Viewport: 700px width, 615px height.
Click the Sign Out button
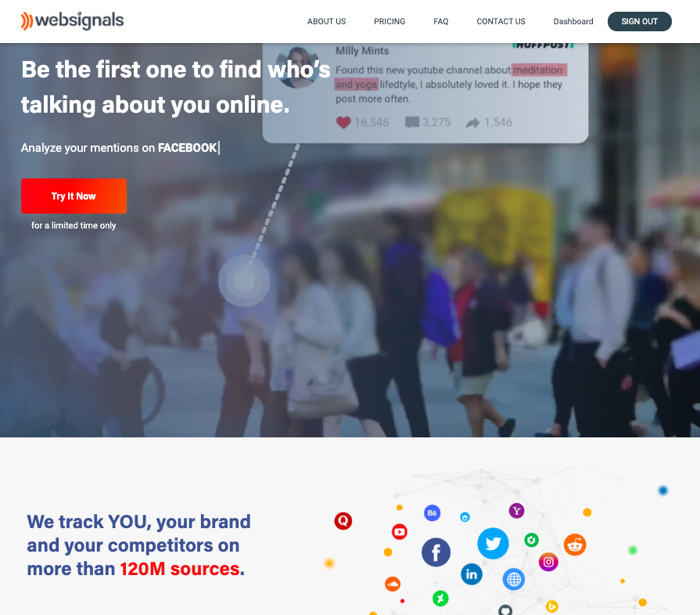coord(639,21)
